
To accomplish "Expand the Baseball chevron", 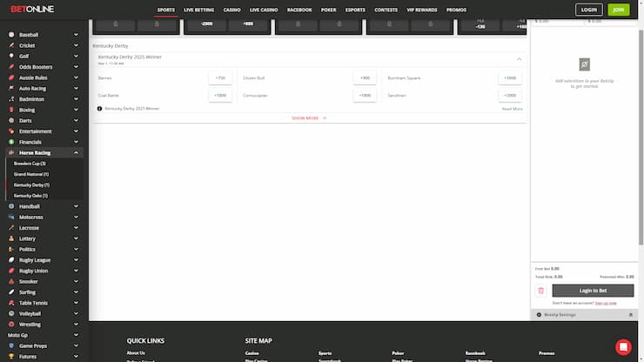I will [x=76, y=35].
